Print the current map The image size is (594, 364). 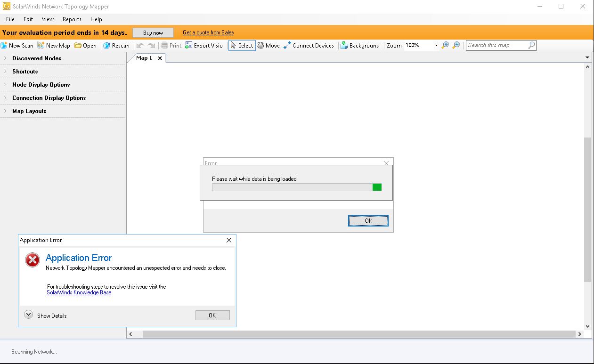171,46
